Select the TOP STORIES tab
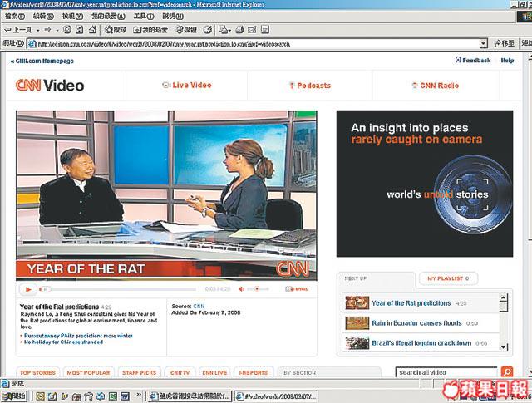The height and width of the screenshot is (403, 532). point(37,372)
